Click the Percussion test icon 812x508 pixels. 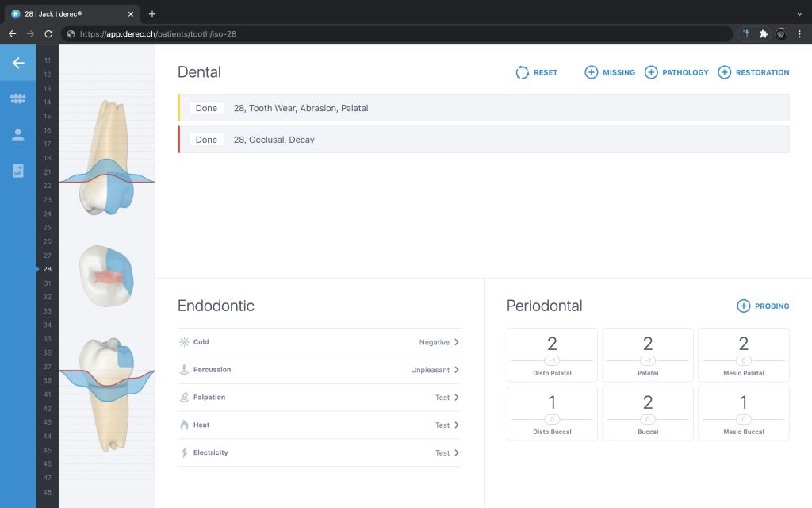[184, 370]
